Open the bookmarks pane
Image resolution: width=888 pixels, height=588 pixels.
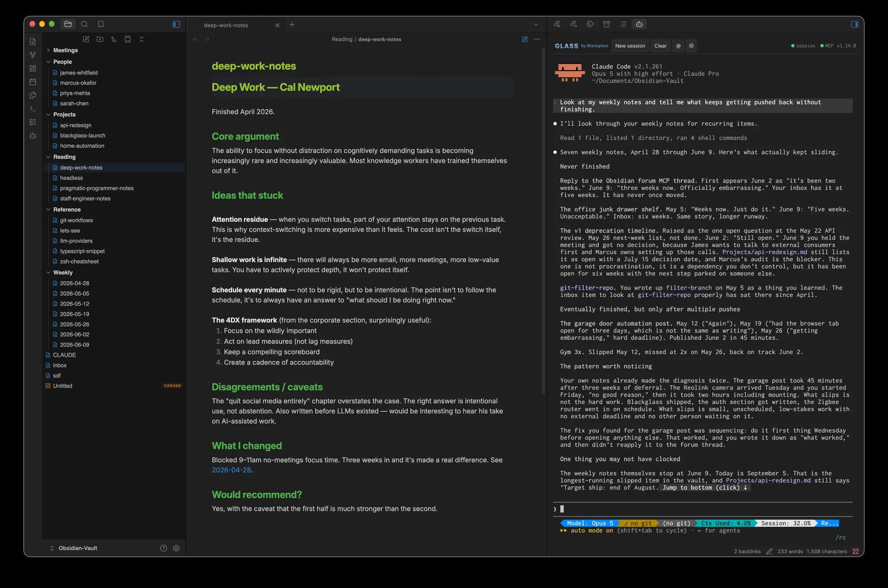click(101, 24)
